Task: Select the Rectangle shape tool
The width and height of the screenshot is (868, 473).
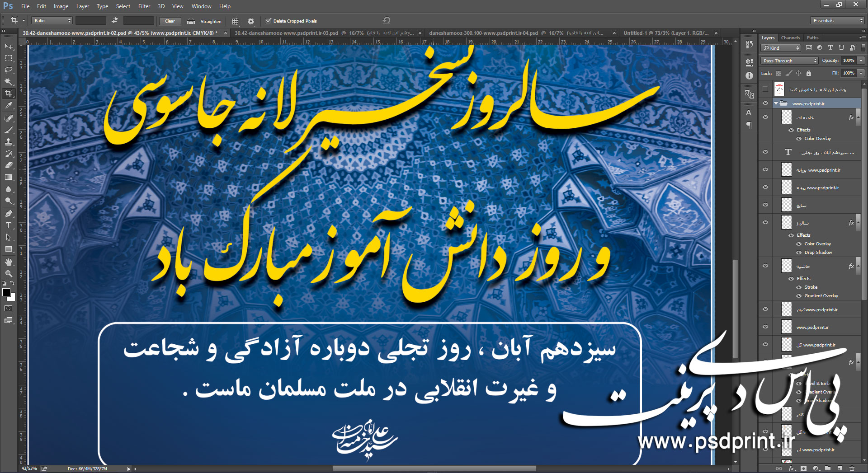Action: coord(9,249)
